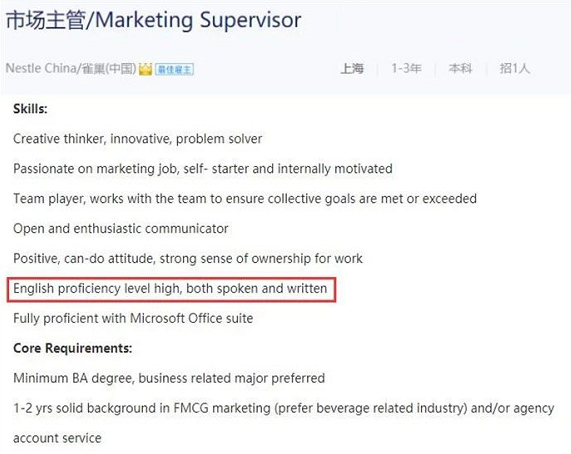Select the 上海 location tag
The width and height of the screenshot is (571, 454).
point(352,68)
